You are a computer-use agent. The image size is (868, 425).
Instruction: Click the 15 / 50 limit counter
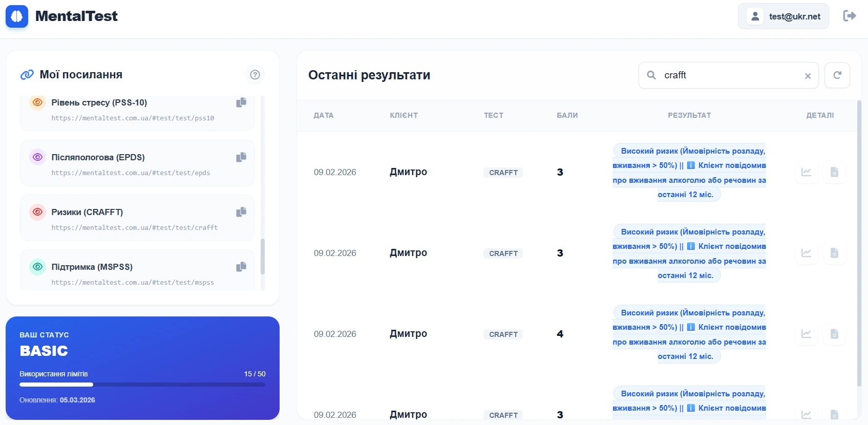[255, 374]
